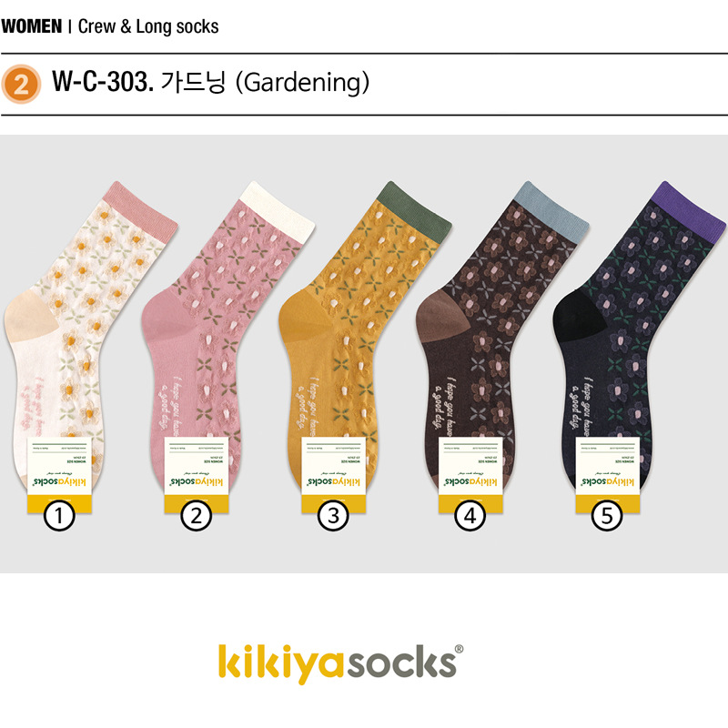This screenshot has height=728, width=728.
Task: Click the WOMEN category label
Action: [32, 26]
